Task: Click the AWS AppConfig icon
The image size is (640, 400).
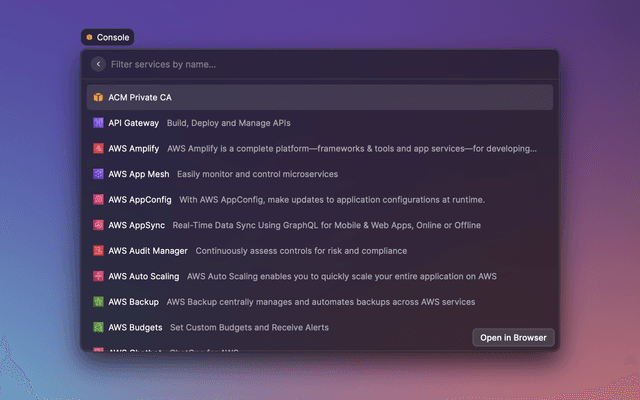Action: [x=98, y=199]
